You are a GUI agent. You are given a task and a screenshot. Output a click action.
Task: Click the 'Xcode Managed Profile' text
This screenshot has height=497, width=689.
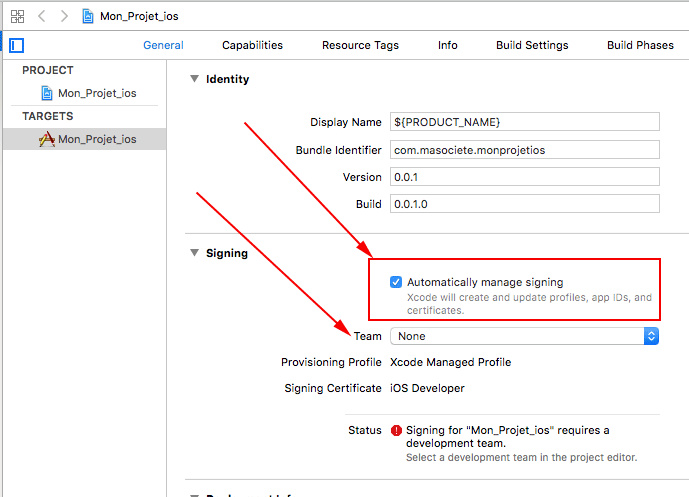pos(450,362)
